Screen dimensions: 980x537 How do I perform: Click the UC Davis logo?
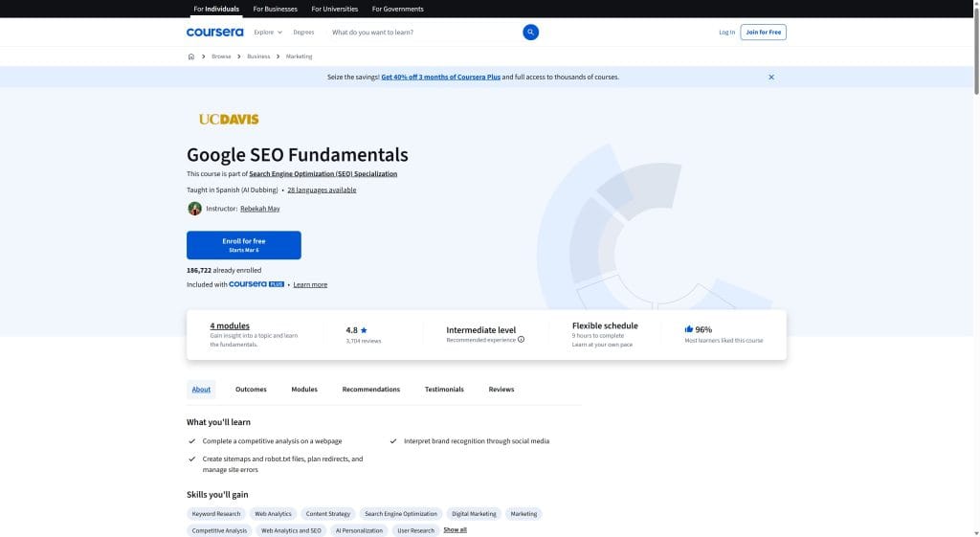point(229,120)
